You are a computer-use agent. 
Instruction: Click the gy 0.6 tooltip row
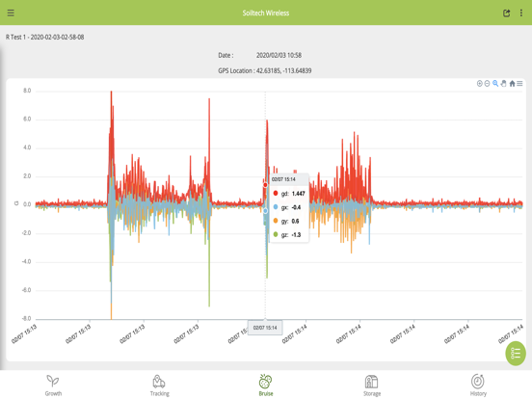pyautogui.click(x=289, y=221)
